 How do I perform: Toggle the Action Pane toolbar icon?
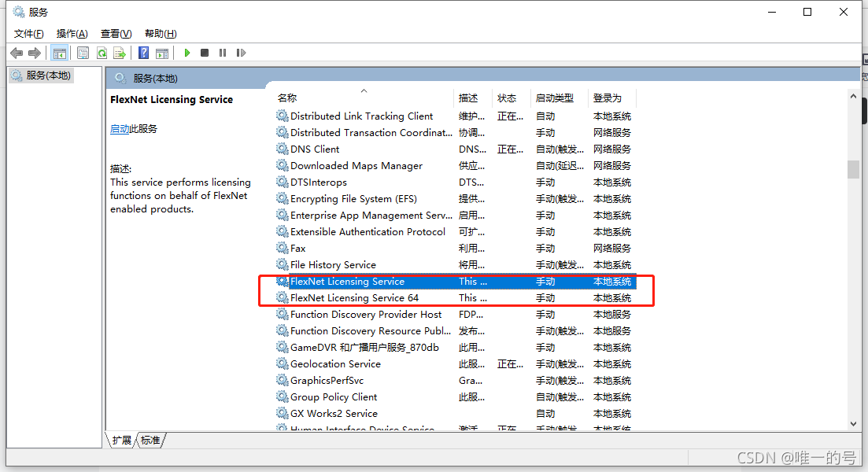click(162, 53)
